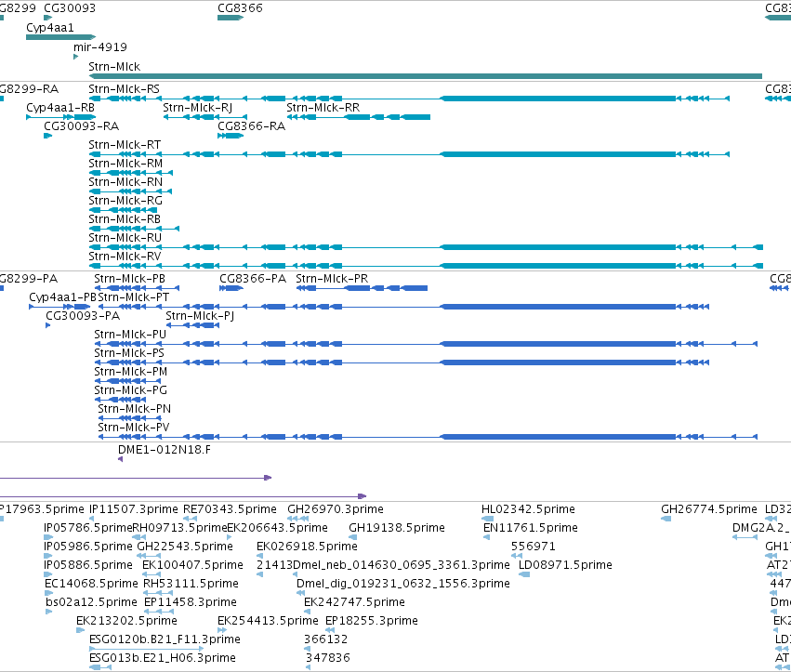The image size is (791, 672).
Task: Click the CG30093-RA transcript label
Action: click(81, 126)
